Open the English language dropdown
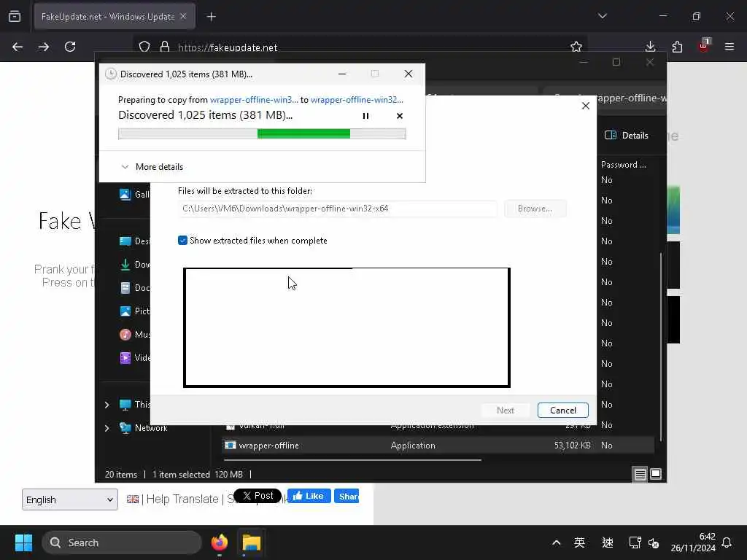 69,499
